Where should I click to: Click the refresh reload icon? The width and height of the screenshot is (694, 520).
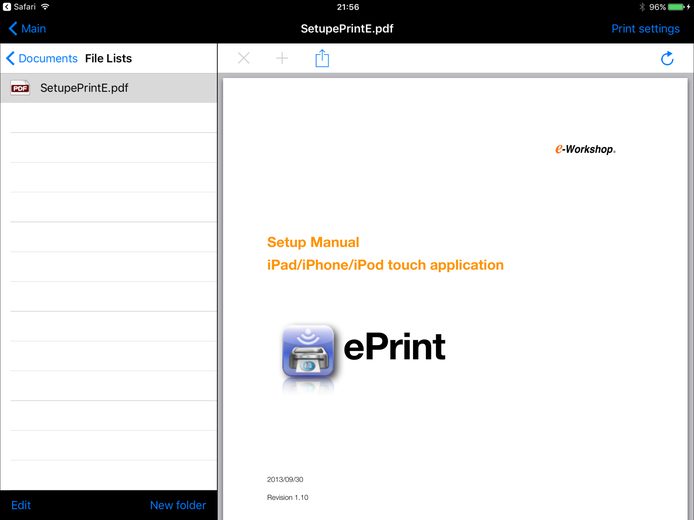click(x=667, y=58)
